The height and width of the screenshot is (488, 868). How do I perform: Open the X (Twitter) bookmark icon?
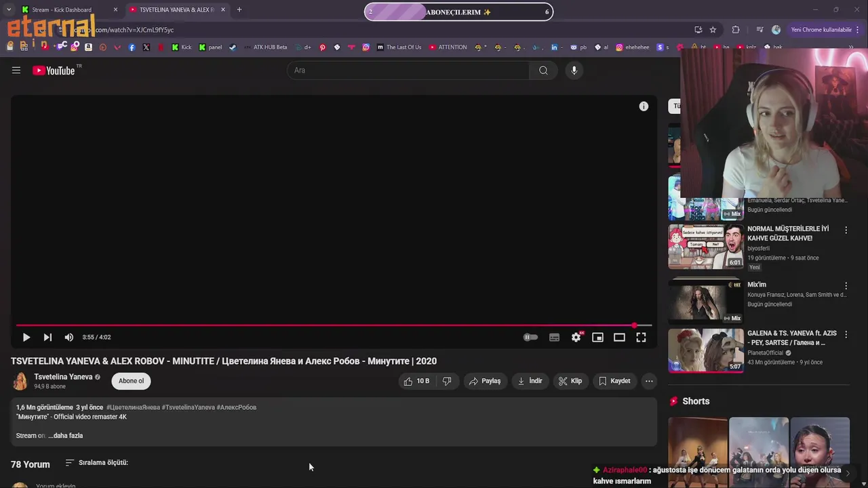[x=146, y=47]
